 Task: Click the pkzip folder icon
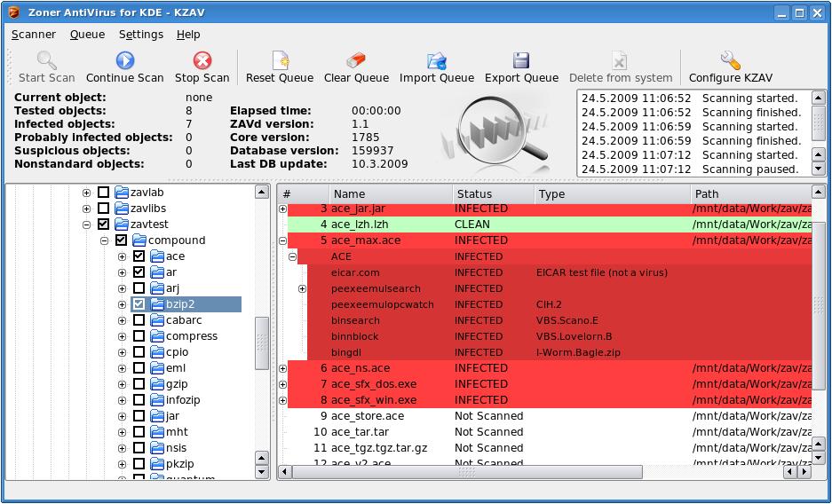tap(157, 464)
